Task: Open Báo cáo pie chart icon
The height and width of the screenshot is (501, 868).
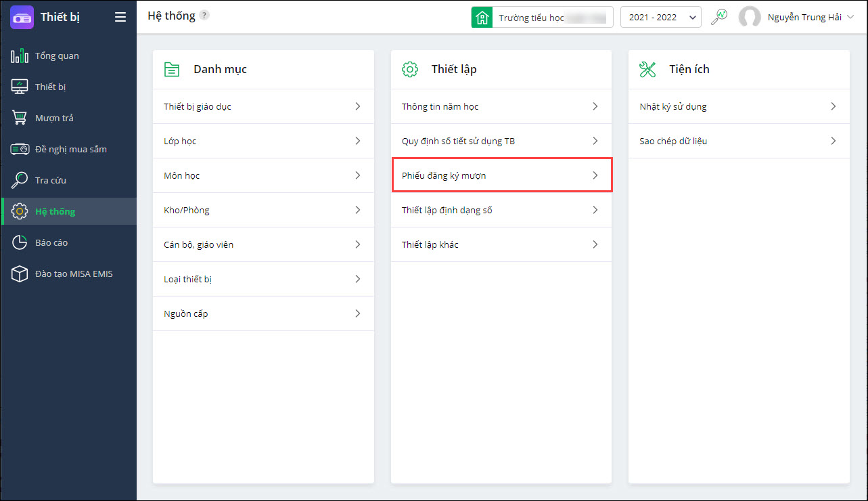Action: coord(20,242)
